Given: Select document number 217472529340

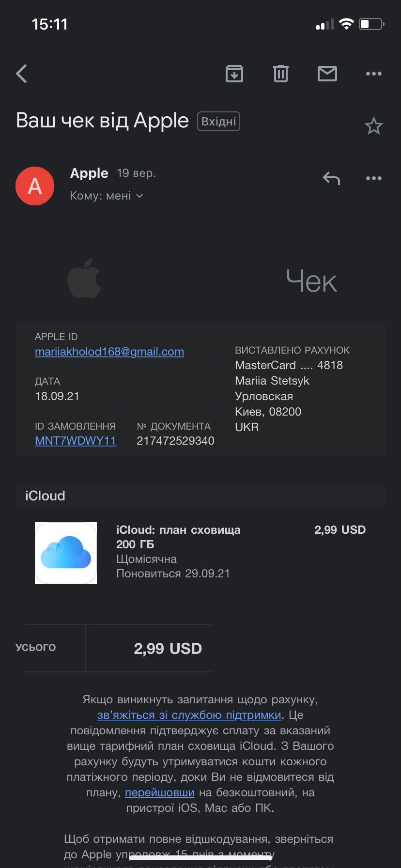Looking at the screenshot, I should pyautogui.click(x=175, y=441).
